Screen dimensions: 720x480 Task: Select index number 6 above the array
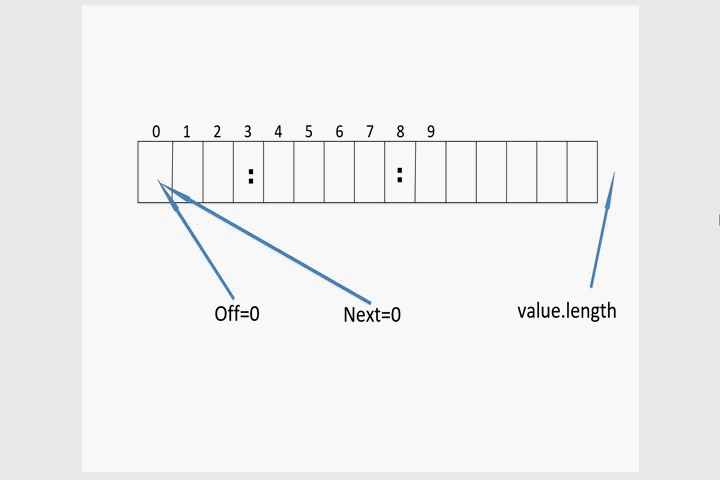pos(339,132)
